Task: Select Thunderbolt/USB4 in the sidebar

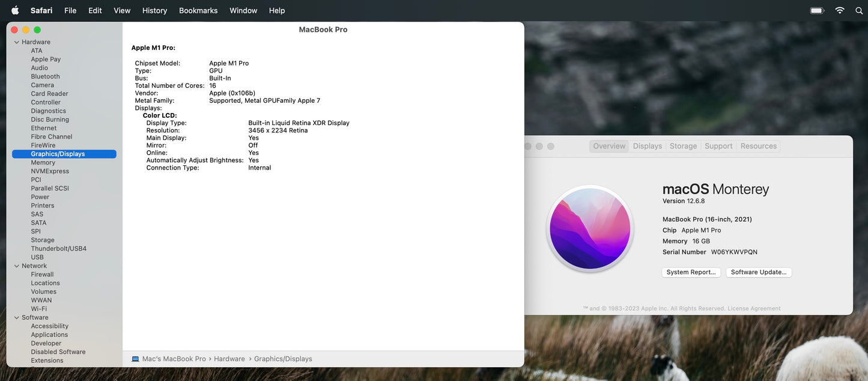Action: click(59, 248)
